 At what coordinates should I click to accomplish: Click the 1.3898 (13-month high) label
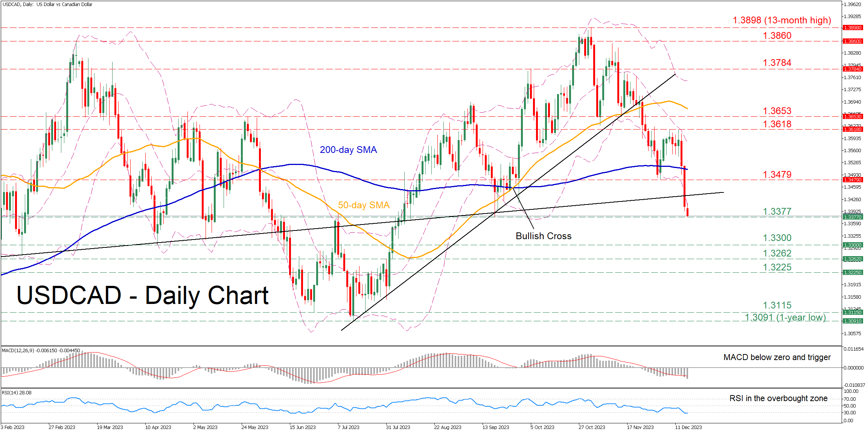782,20
